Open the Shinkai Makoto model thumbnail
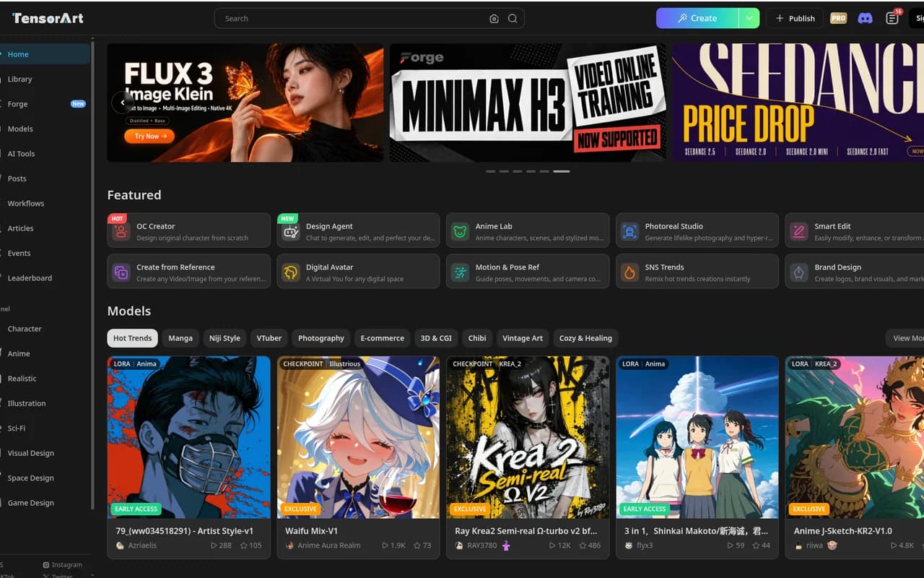This screenshot has width=924, height=578. pyautogui.click(x=697, y=437)
